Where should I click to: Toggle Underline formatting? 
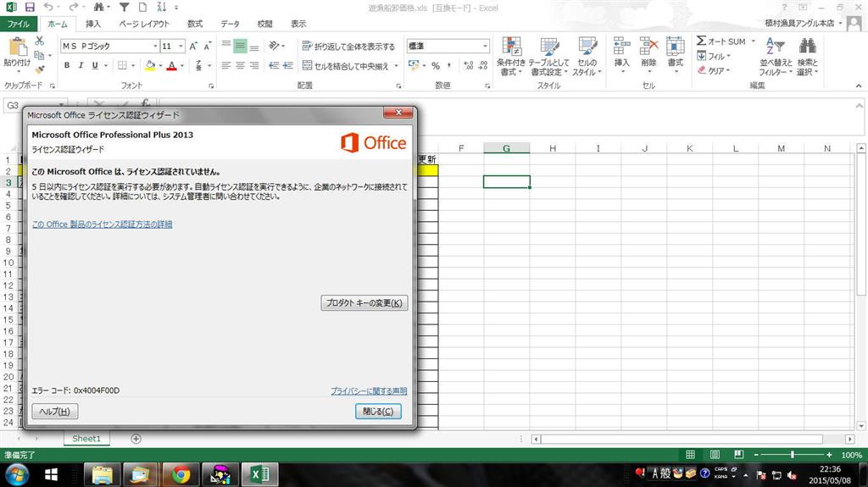95,65
